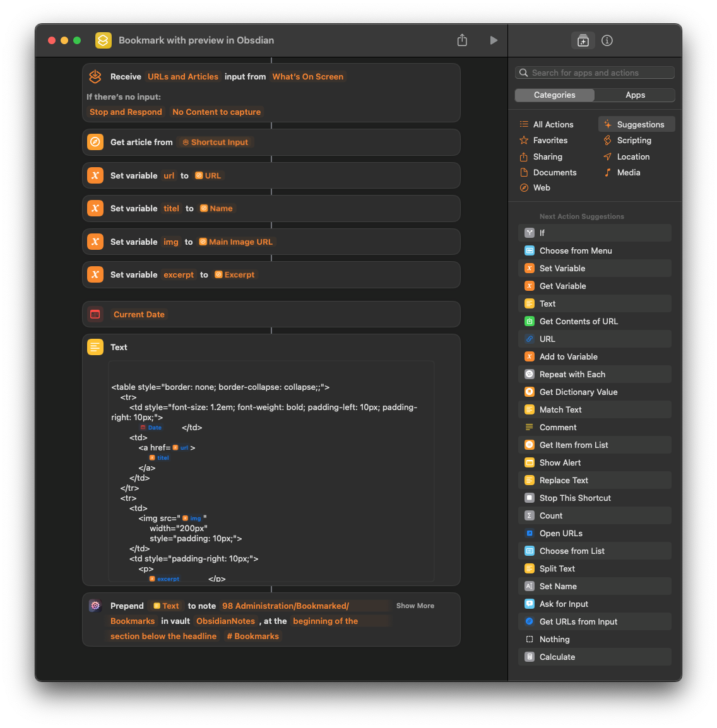717x728 pixels.
Task: Open Scripting category
Action: pos(634,140)
